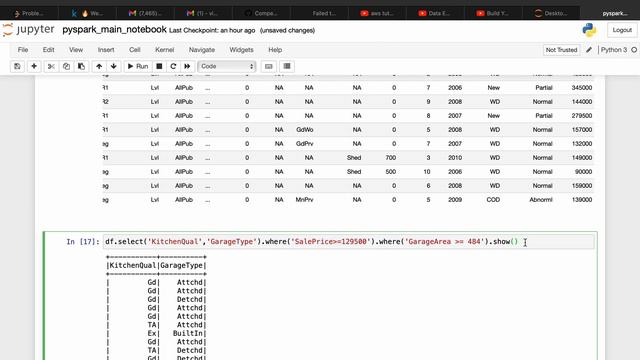This screenshot has width=640, height=360.
Task: Open the Cell menu
Action: click(135, 50)
